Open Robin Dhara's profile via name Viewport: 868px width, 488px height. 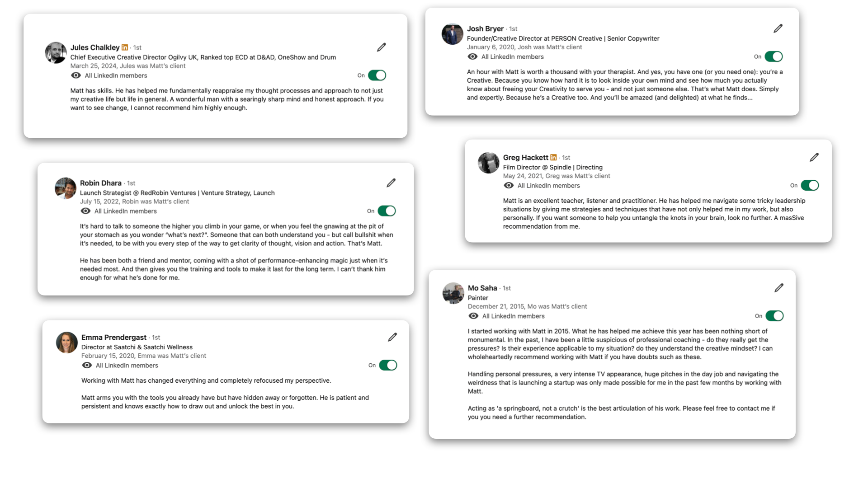click(101, 183)
